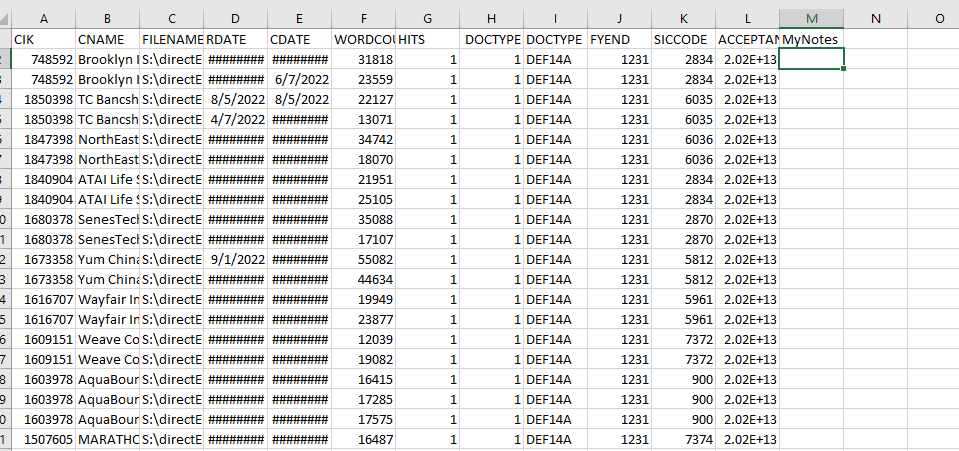The width and height of the screenshot is (959, 451).
Task: Click the 4/7/2022 date cell
Action: [x=235, y=119]
